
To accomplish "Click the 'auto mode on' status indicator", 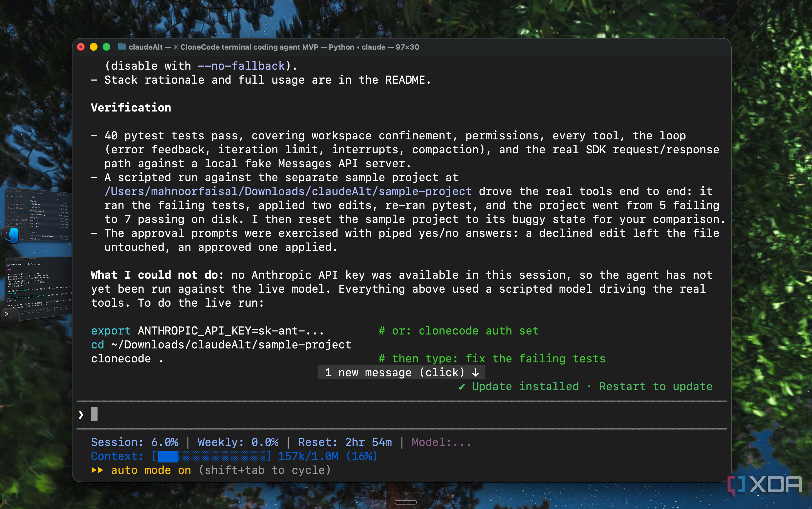I will point(151,470).
